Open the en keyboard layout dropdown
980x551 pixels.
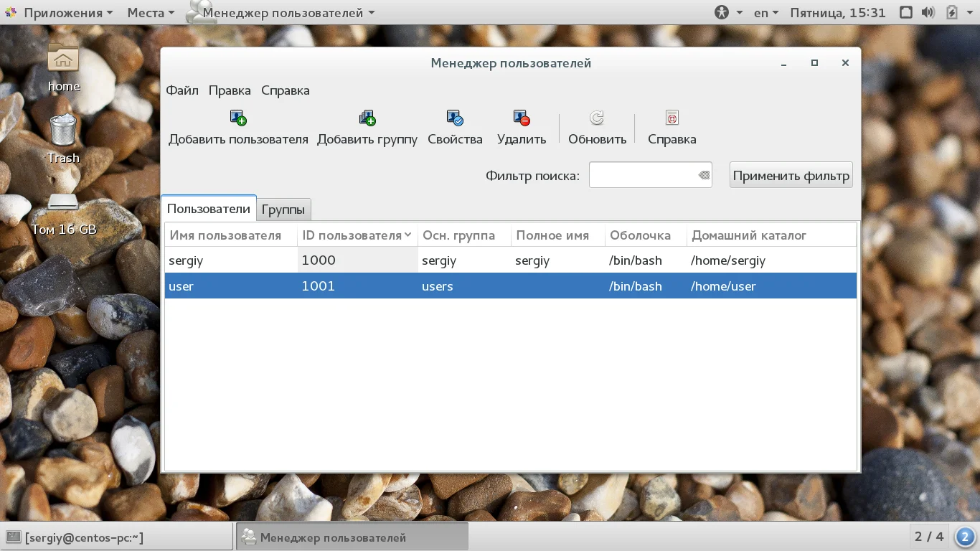[x=766, y=12]
